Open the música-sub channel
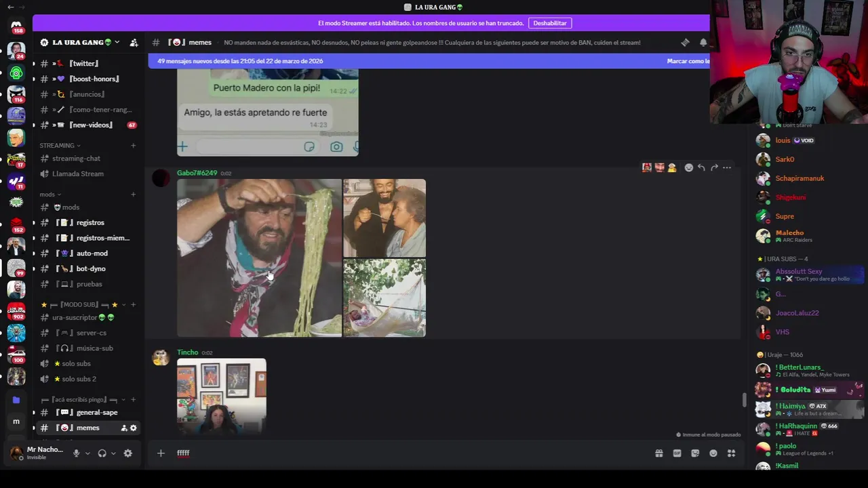 tap(88, 348)
